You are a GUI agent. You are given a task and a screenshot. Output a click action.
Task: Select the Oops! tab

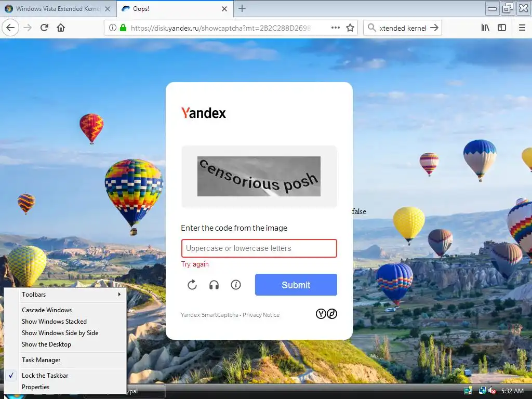pyautogui.click(x=175, y=9)
